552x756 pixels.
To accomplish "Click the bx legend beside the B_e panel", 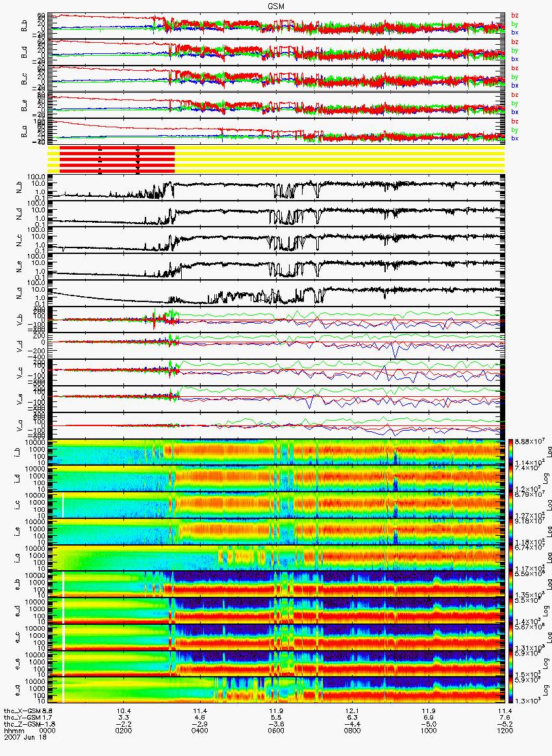I will (x=515, y=112).
